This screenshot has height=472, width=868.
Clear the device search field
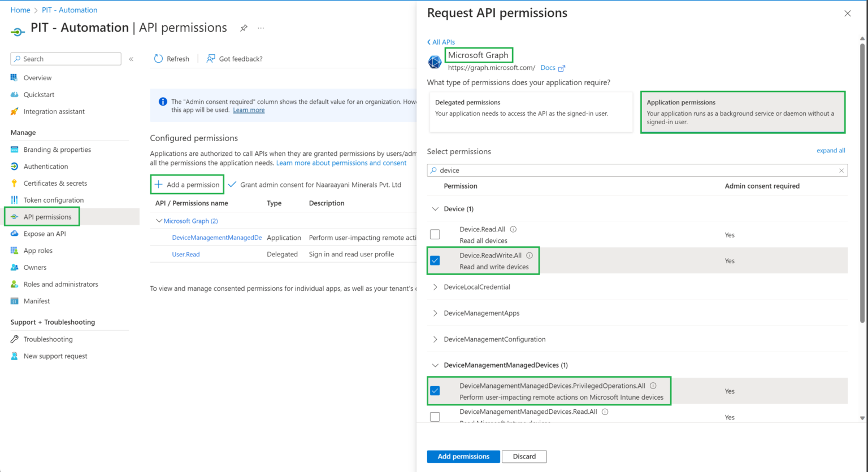(841, 170)
